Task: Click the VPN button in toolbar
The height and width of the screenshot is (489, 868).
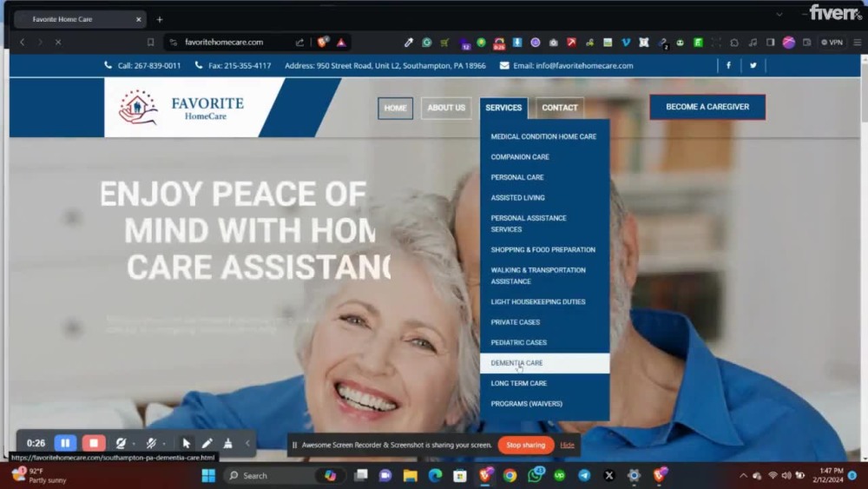Action: (832, 42)
